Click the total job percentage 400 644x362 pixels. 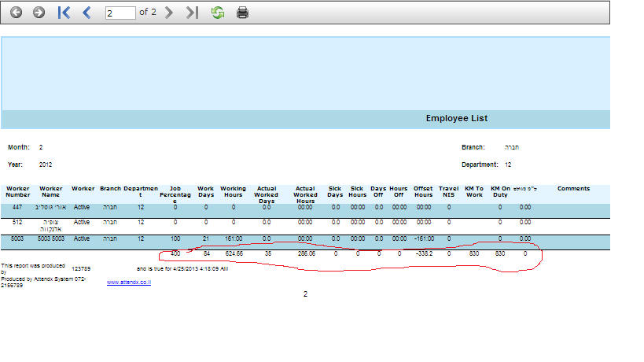click(x=175, y=254)
